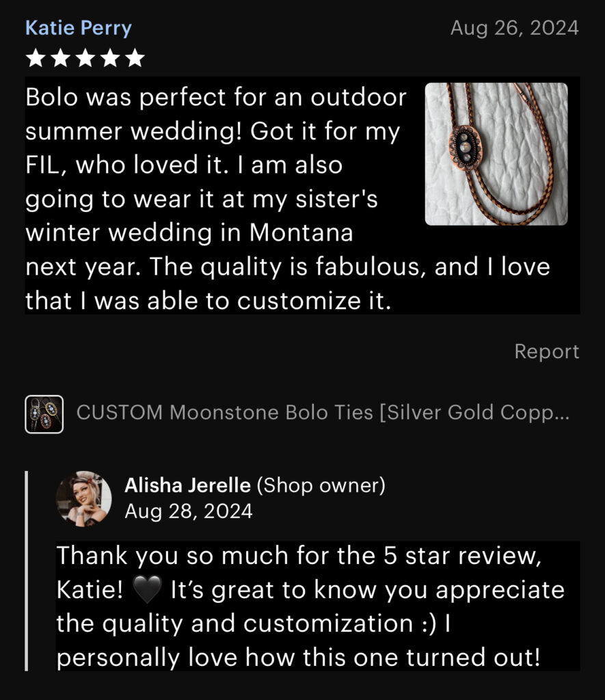605x700 pixels.
Task: Click the second rating star
Action: click(61, 58)
